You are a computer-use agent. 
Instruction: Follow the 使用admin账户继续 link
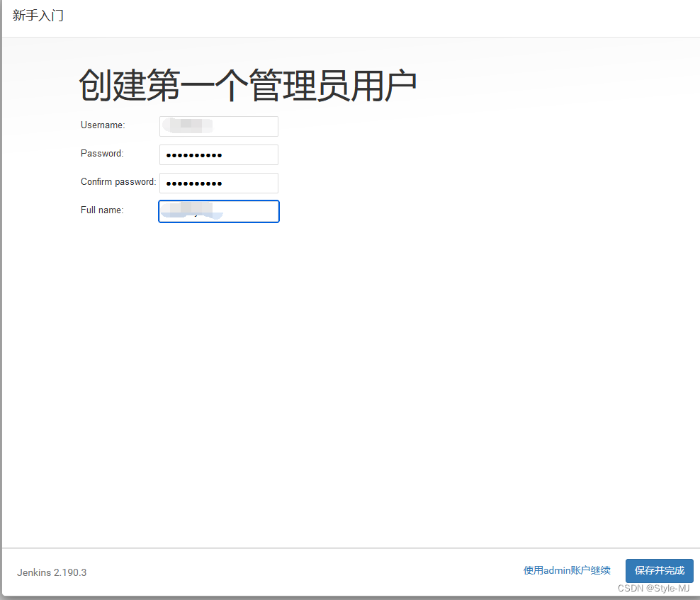(567, 570)
